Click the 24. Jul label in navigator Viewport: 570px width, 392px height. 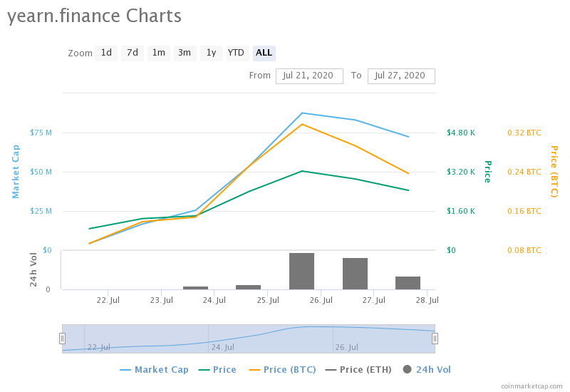click(x=223, y=347)
